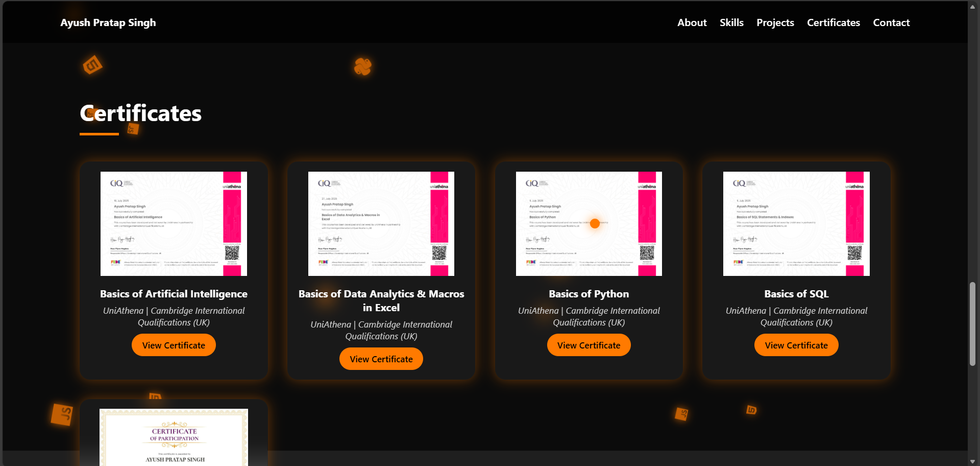
Task: Go to the Skills section
Action: coord(731,22)
